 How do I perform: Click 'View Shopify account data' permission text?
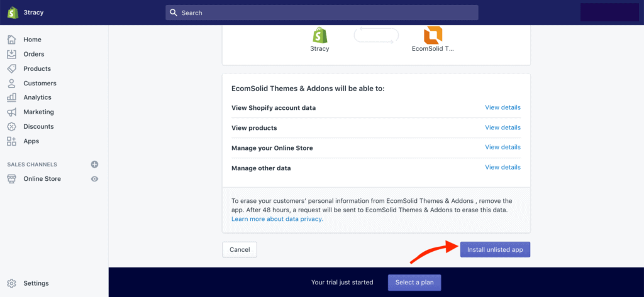[x=274, y=108]
